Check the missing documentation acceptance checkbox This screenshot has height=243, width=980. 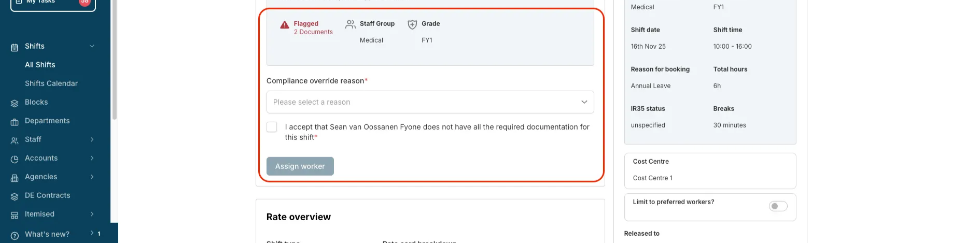(272, 127)
